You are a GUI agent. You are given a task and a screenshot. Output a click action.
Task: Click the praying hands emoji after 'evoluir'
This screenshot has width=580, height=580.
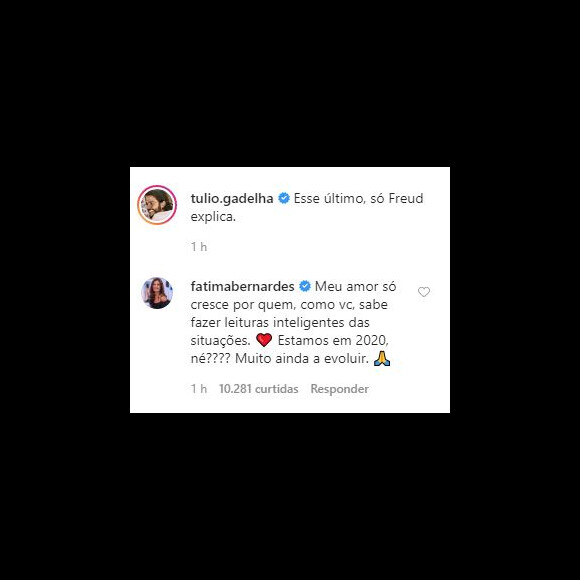click(x=382, y=358)
